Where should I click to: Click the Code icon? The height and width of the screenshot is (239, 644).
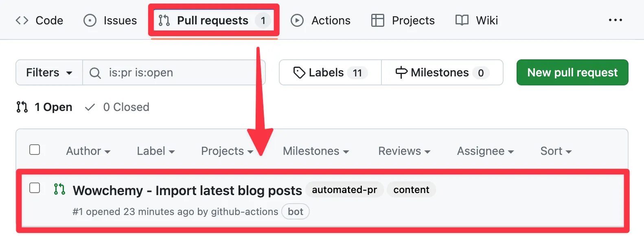click(x=22, y=20)
